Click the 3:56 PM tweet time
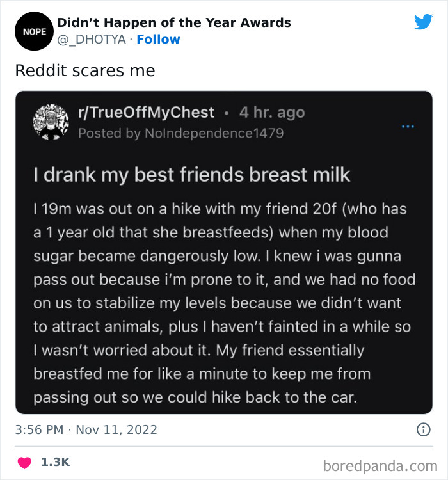 pyautogui.click(x=39, y=430)
